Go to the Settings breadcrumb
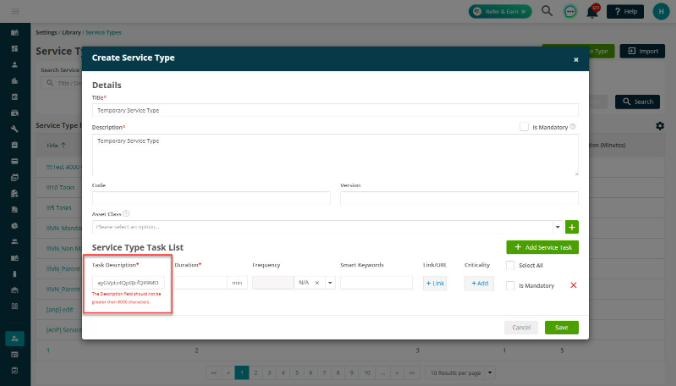 click(46, 32)
